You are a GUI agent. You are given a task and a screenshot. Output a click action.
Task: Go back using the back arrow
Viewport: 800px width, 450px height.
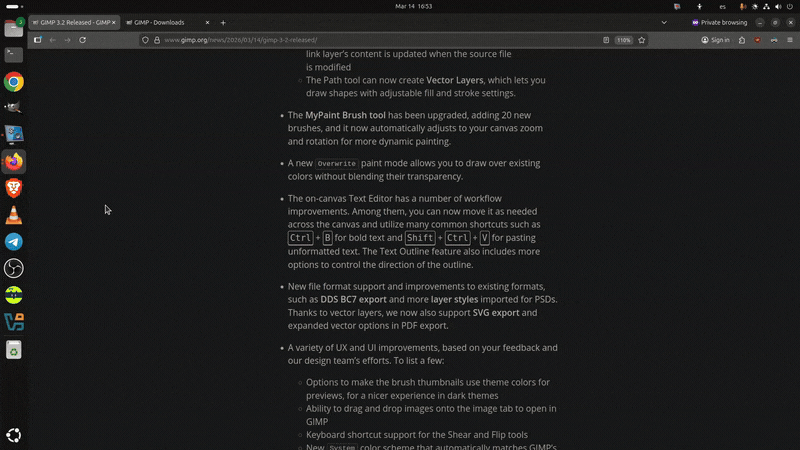click(52, 40)
